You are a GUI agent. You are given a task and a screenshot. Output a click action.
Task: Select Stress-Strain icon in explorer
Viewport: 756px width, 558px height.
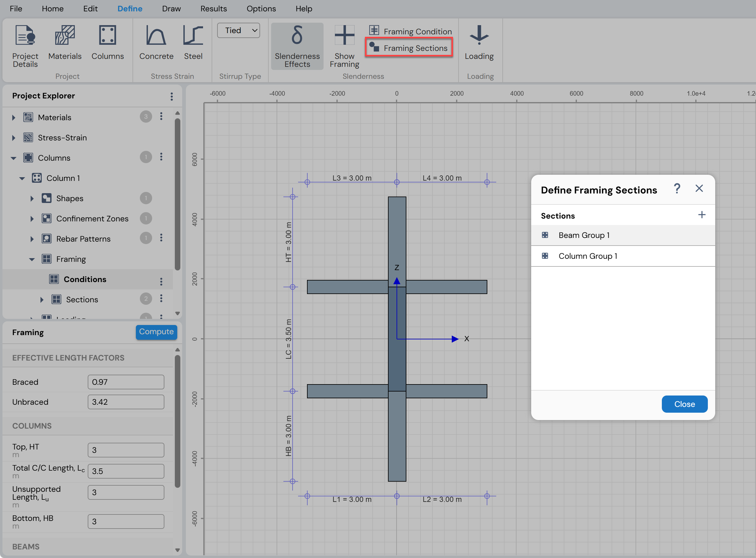click(x=28, y=137)
